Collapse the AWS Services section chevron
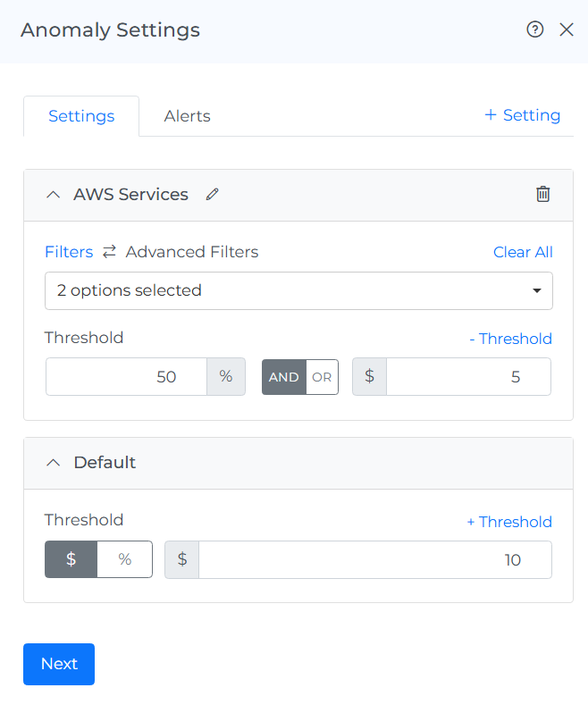This screenshot has width=588, height=713. [x=53, y=194]
